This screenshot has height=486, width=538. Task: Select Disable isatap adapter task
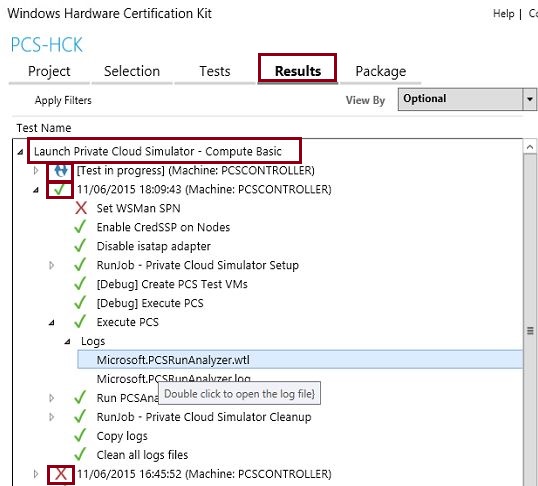pyautogui.click(x=154, y=246)
